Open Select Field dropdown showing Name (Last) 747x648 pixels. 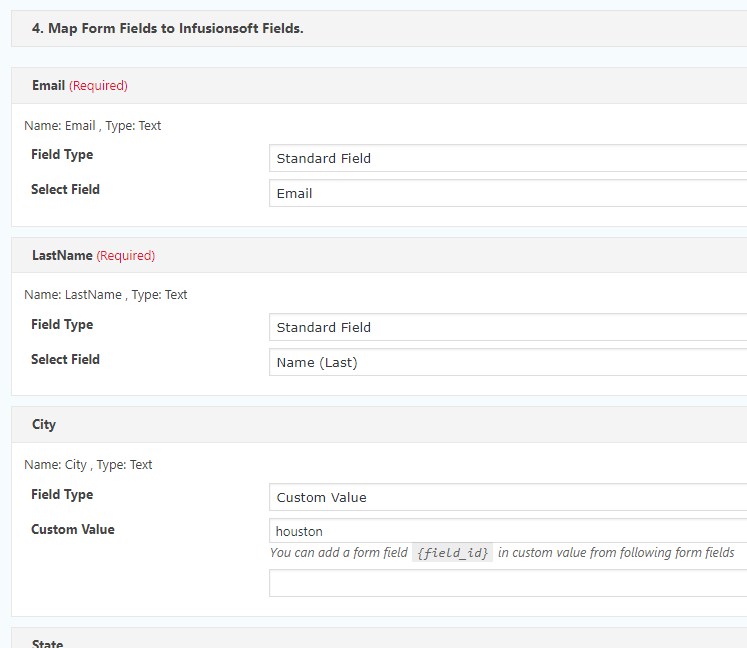click(x=508, y=363)
